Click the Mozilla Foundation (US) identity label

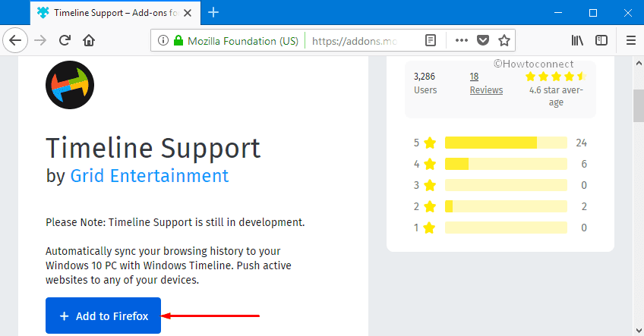243,41
